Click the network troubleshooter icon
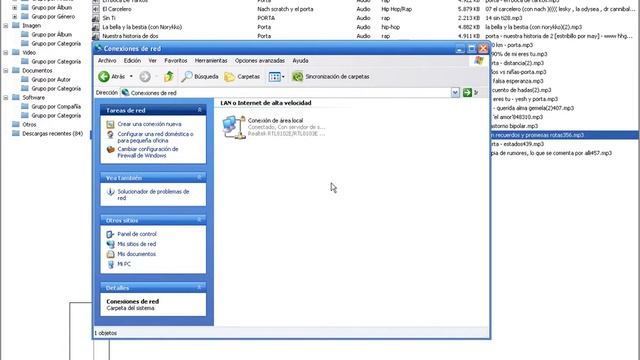640x360 pixels. pos(110,192)
